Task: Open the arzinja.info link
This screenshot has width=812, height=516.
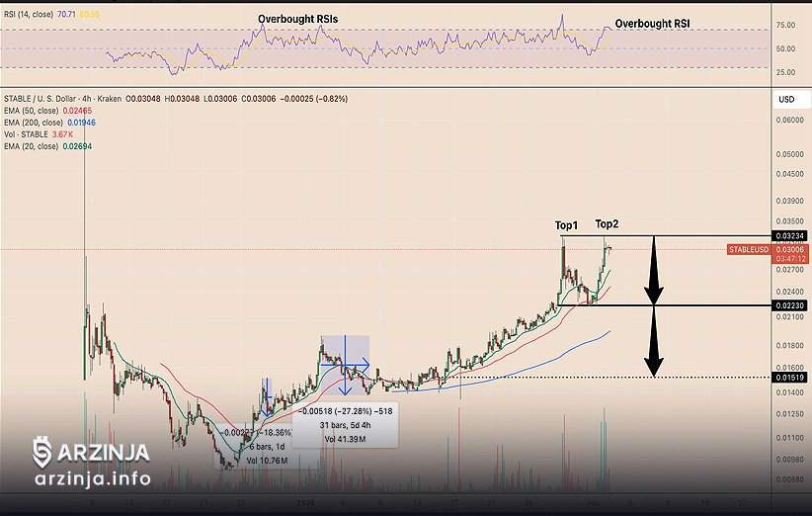Action: 92,479
